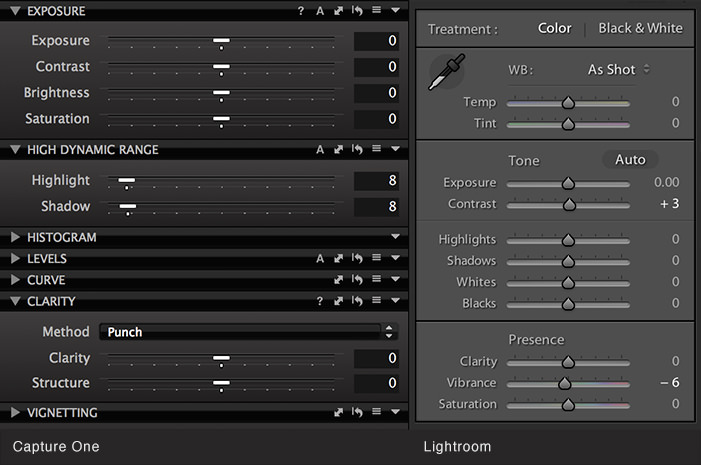Click the Capture One Brightness slider handle

[221, 93]
